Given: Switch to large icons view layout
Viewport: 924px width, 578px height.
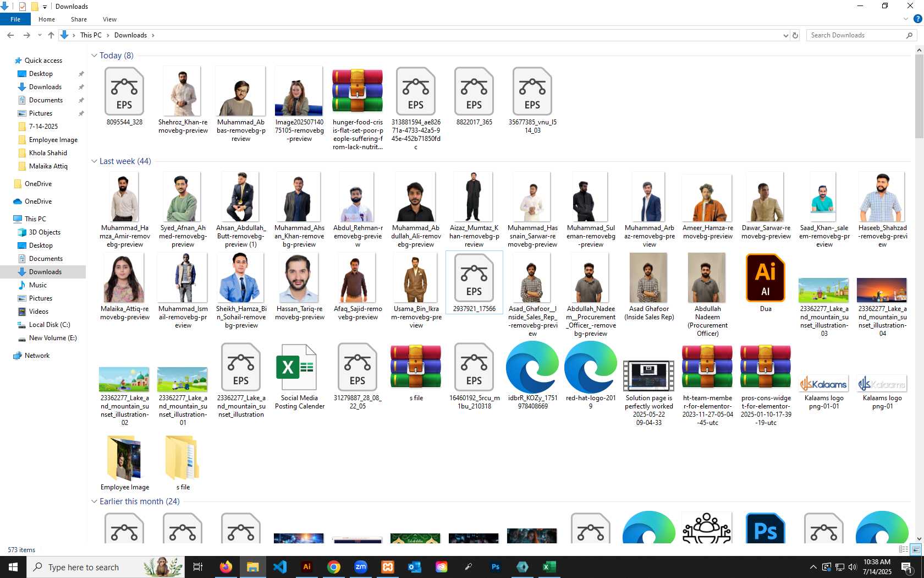Looking at the screenshot, I should click(916, 549).
